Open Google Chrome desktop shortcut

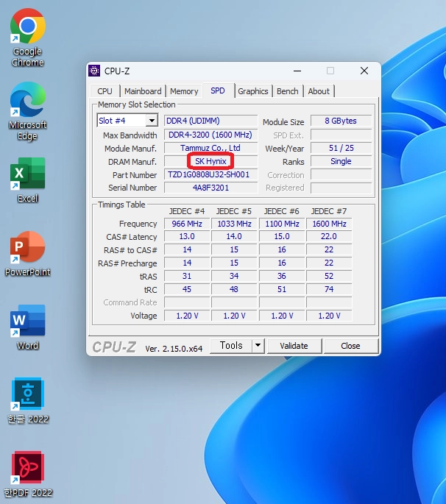(28, 38)
